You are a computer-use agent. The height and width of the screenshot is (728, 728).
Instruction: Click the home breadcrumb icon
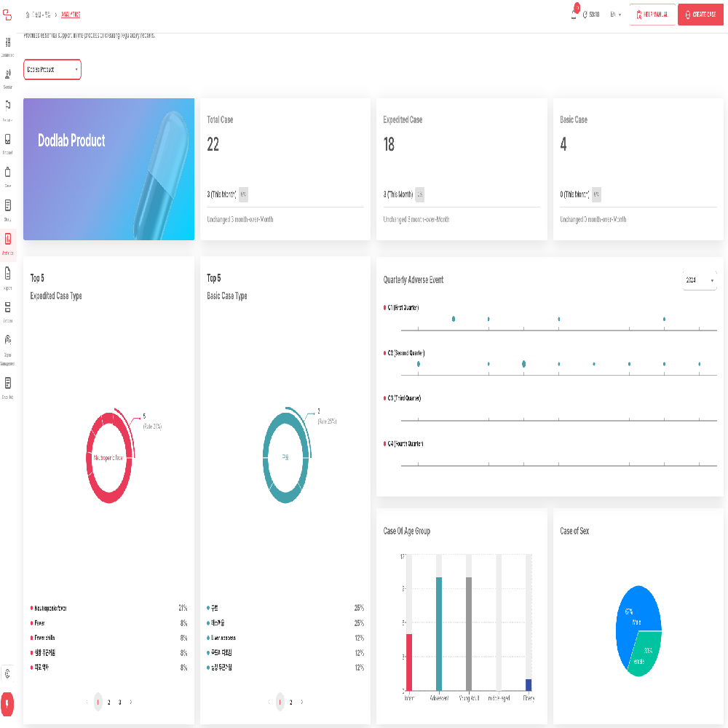click(x=27, y=15)
